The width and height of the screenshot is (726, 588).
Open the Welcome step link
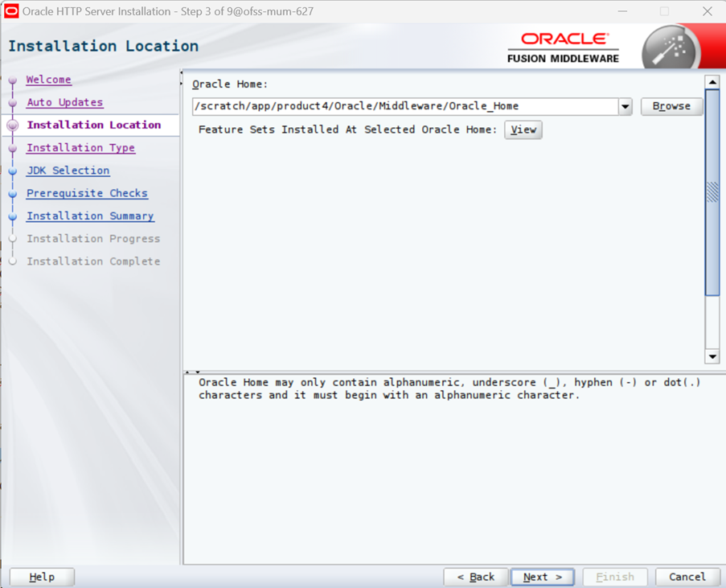point(48,80)
